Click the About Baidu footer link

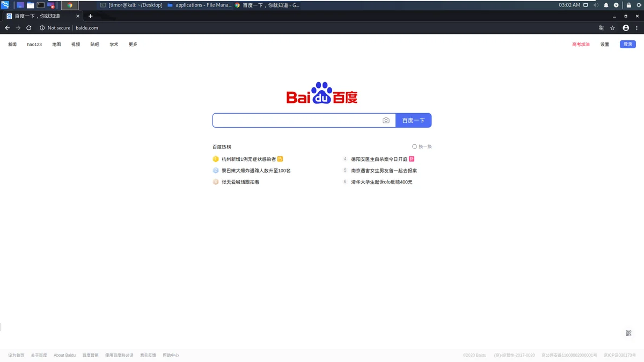coord(64,355)
